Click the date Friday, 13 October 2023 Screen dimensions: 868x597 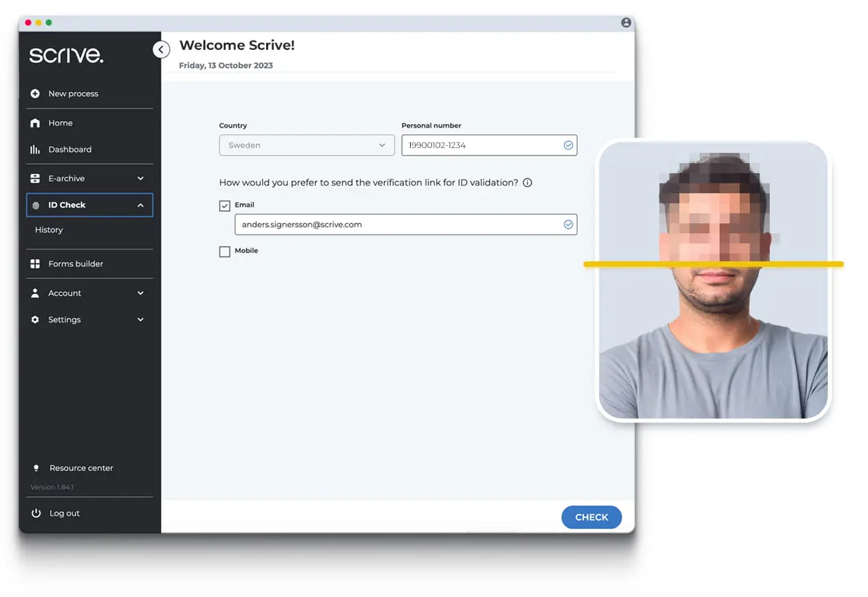coord(226,65)
